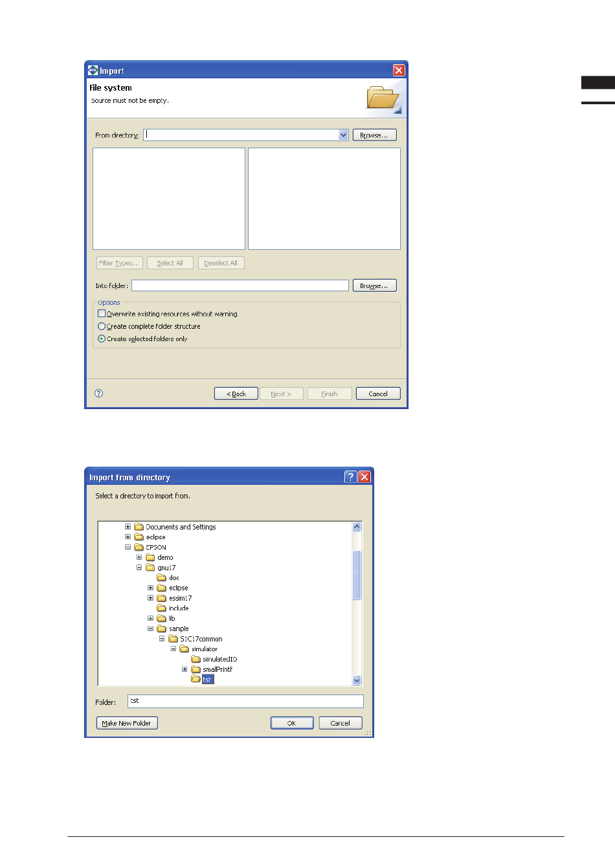615x868 pixels.
Task: Click the eclipse folder icon under root
Action: (139, 537)
